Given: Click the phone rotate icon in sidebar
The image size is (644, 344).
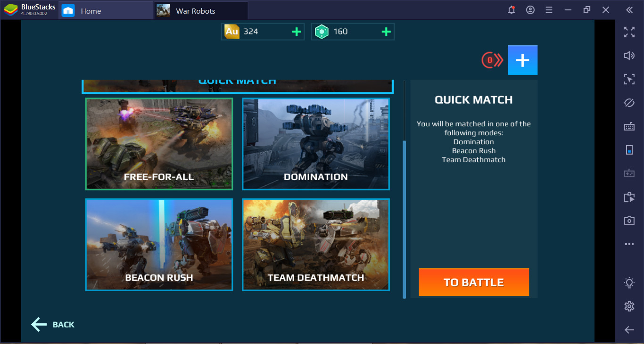Looking at the screenshot, I should (629, 150).
